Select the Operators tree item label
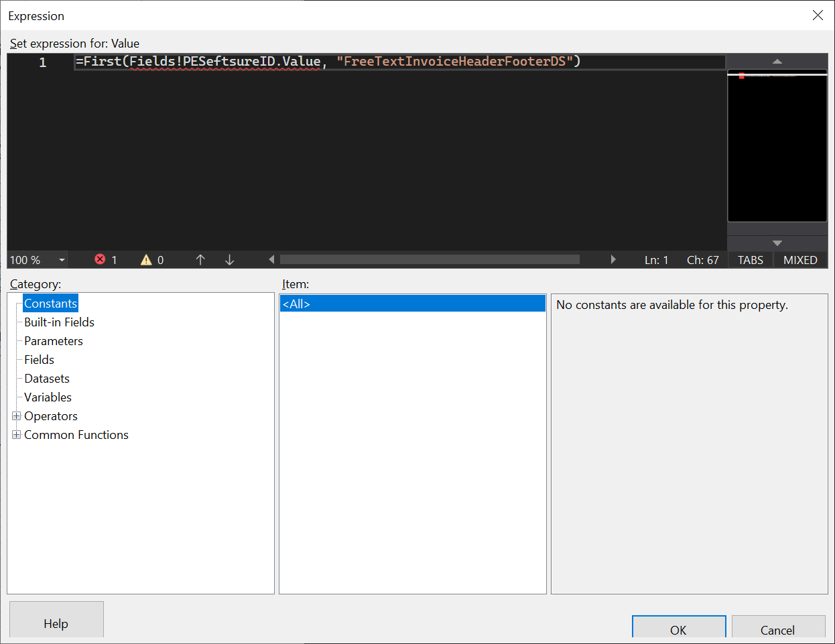The height and width of the screenshot is (644, 835). click(51, 416)
